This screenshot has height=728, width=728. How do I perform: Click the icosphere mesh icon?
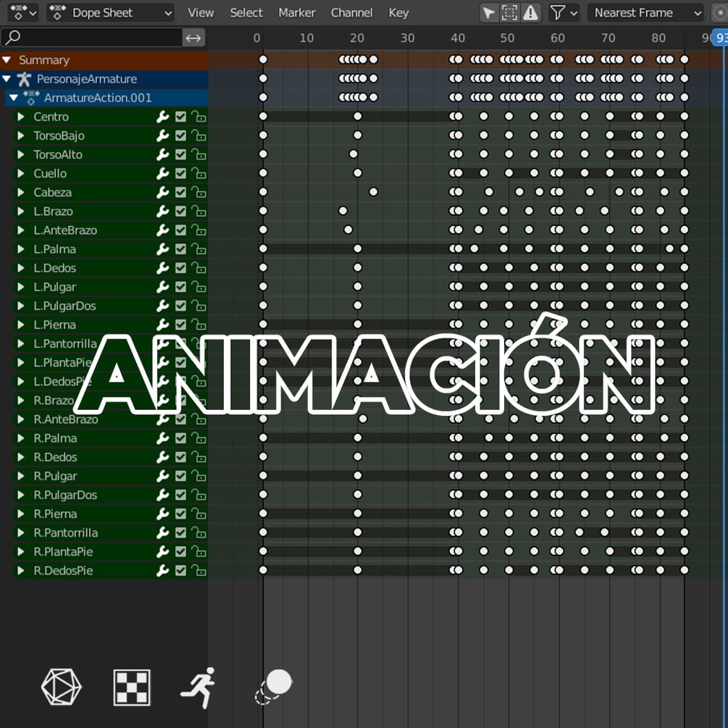coord(62,687)
